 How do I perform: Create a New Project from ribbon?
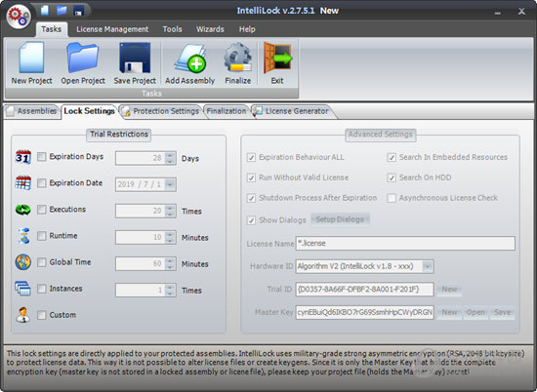pos(31,63)
